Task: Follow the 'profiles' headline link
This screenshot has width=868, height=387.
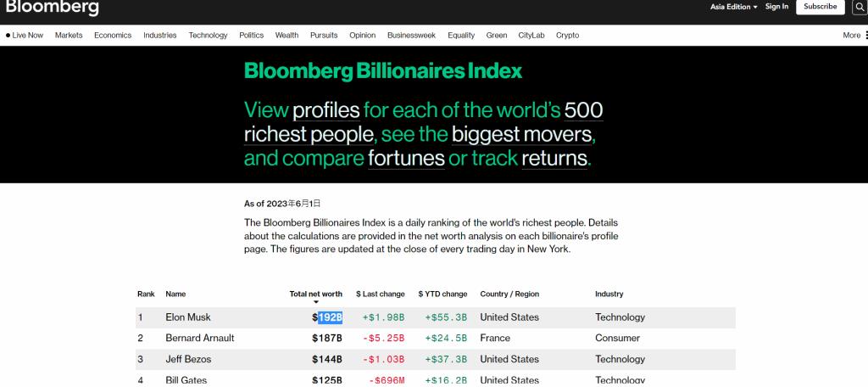Action: tap(325, 110)
